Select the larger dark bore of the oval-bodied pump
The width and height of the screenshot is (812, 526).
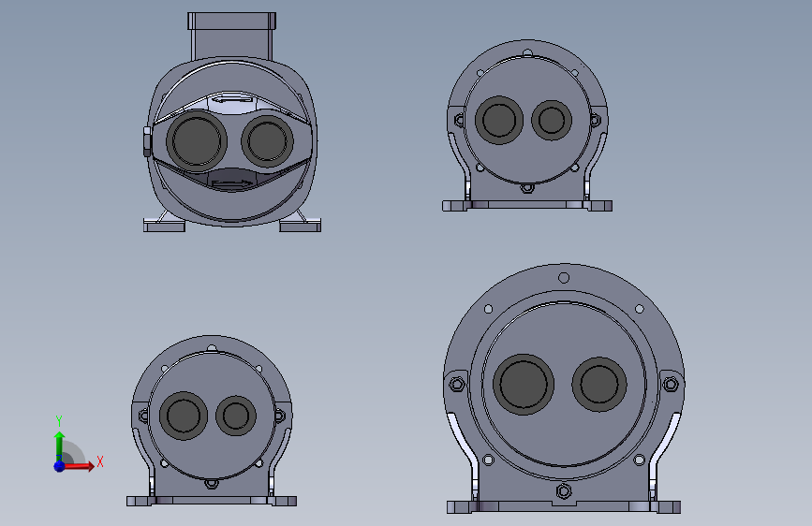[197, 140]
